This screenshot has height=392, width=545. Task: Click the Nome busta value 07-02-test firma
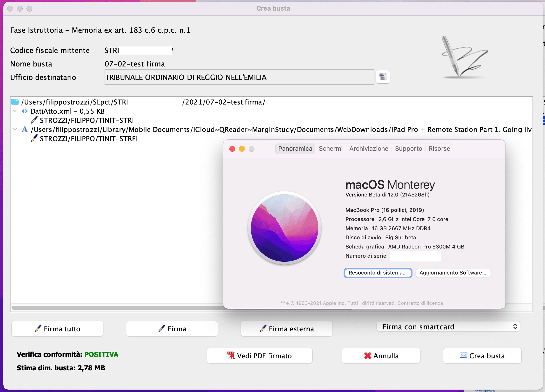coord(135,64)
